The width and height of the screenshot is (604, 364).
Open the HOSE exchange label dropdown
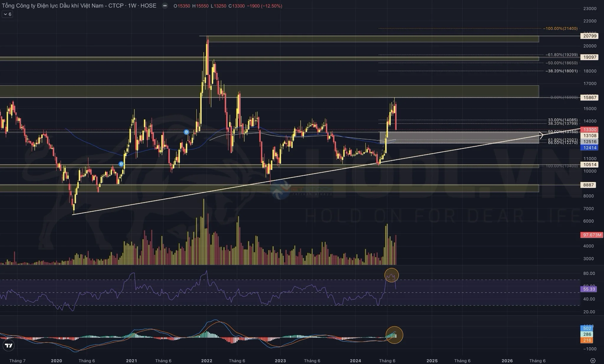coord(148,6)
